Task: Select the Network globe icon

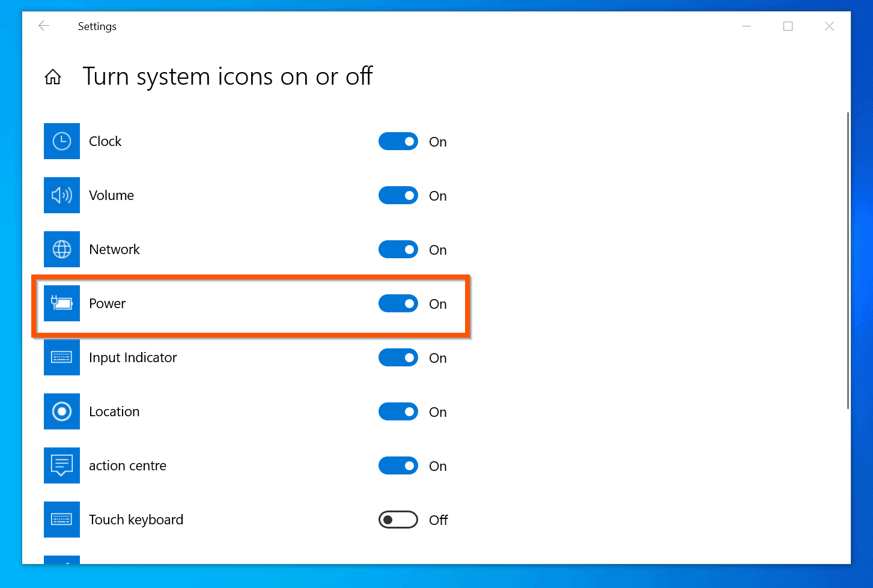Action: [61, 249]
